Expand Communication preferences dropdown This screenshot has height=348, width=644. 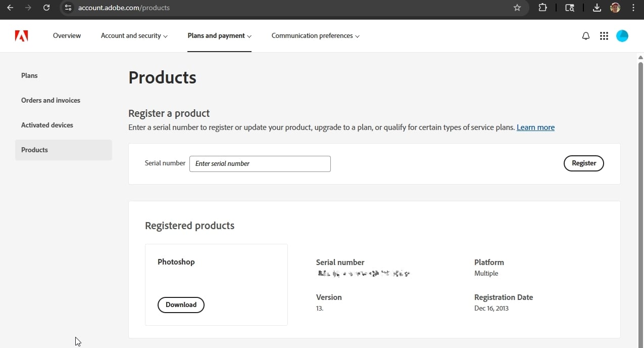316,36
